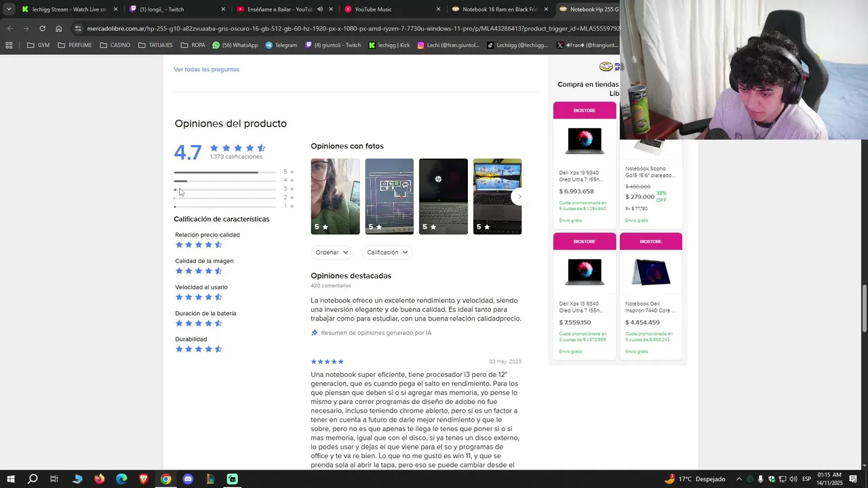Launch Microsoft Edge from the taskbar
Viewport: 868px width, 488px height.
(x=121, y=479)
